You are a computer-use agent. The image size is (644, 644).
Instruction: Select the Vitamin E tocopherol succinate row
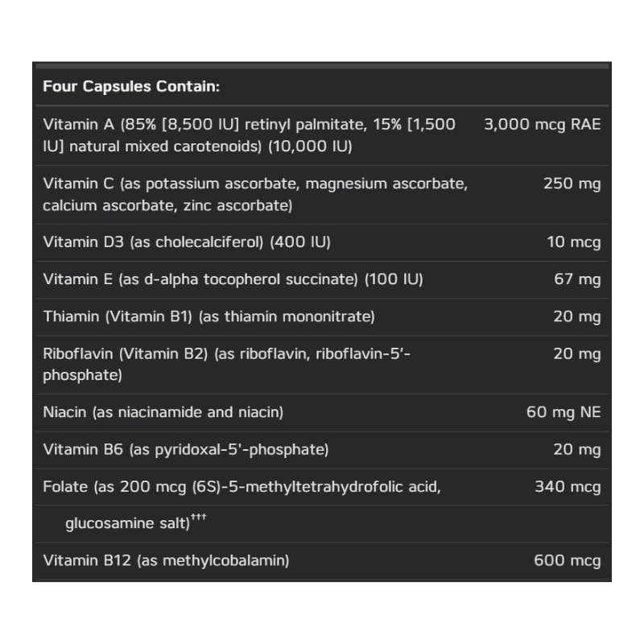coord(233,279)
